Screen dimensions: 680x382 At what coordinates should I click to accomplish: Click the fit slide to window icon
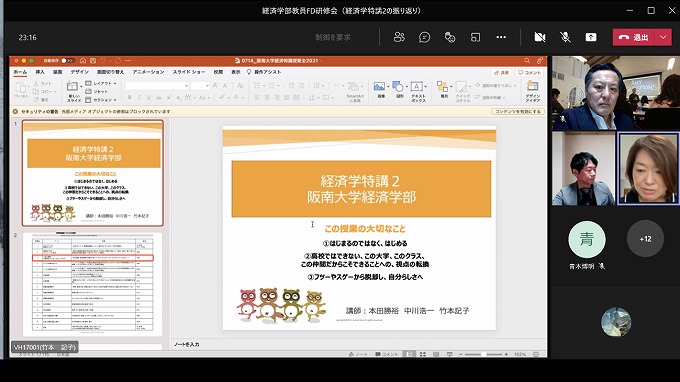536,354
